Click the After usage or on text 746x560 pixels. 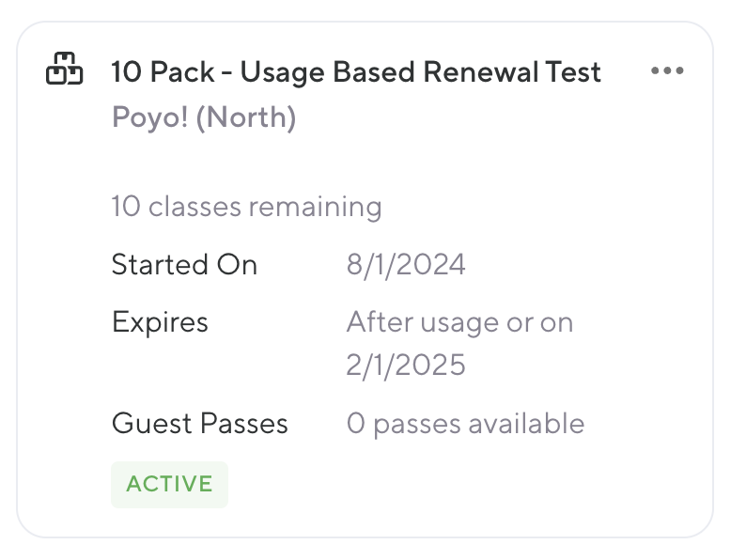click(459, 322)
